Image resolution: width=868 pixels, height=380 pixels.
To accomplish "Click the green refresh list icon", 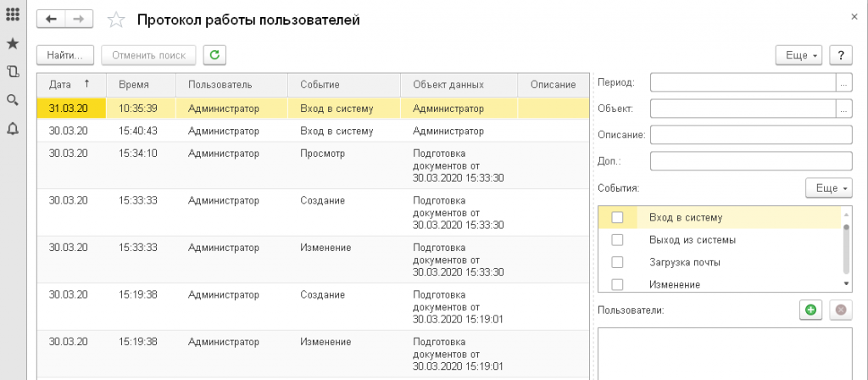I will (x=214, y=55).
